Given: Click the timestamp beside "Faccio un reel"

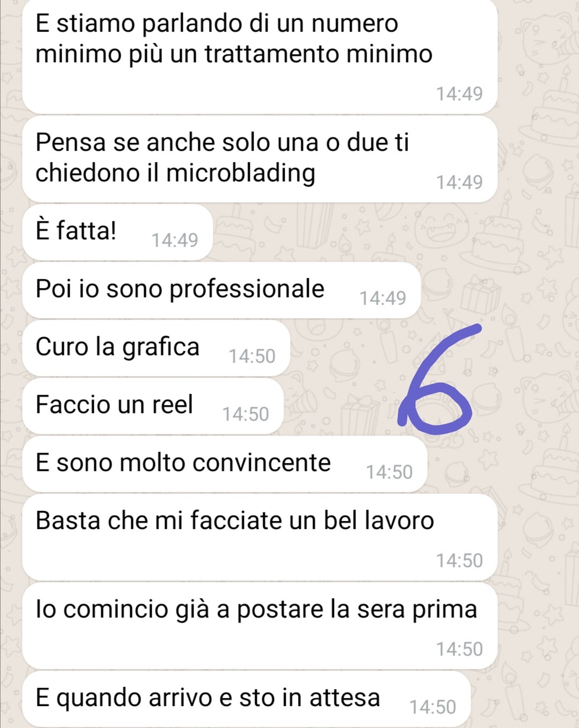Looking at the screenshot, I should (x=246, y=414).
